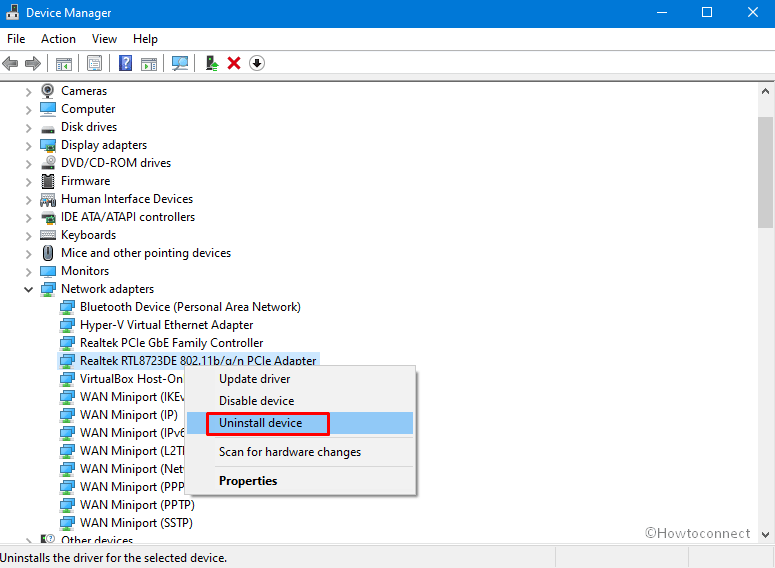The image size is (775, 568).
Task: Collapse the Network adapters node
Action: click(x=29, y=290)
